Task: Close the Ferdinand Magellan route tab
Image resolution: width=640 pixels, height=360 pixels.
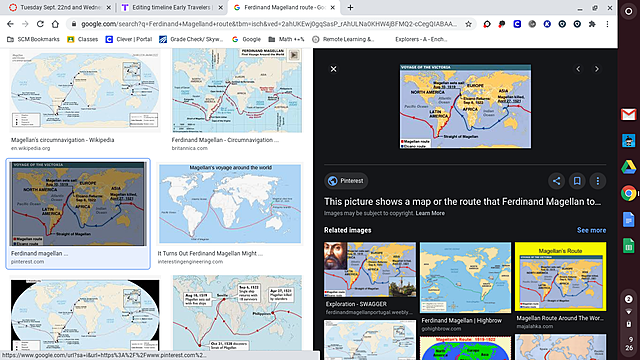Action: (333, 7)
